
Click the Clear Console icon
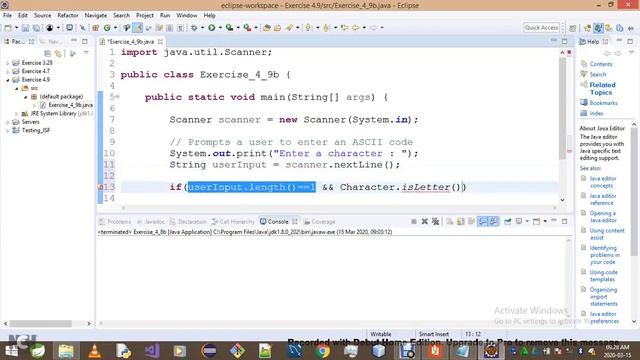click(x=450, y=221)
